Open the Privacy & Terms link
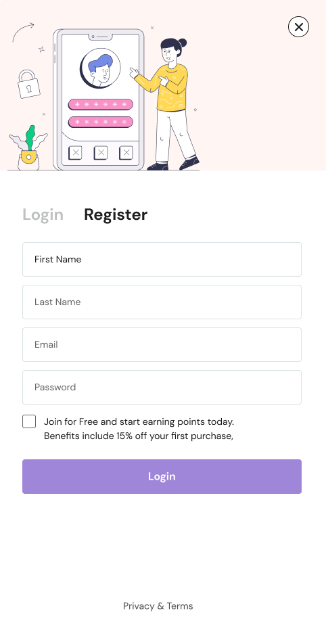This screenshot has height=644, width=326. click(158, 606)
